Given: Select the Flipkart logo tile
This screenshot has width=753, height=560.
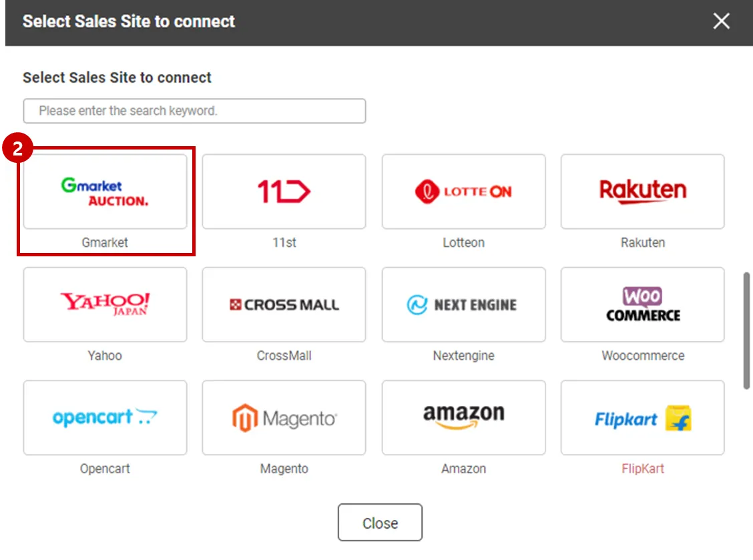Looking at the screenshot, I should coord(642,417).
